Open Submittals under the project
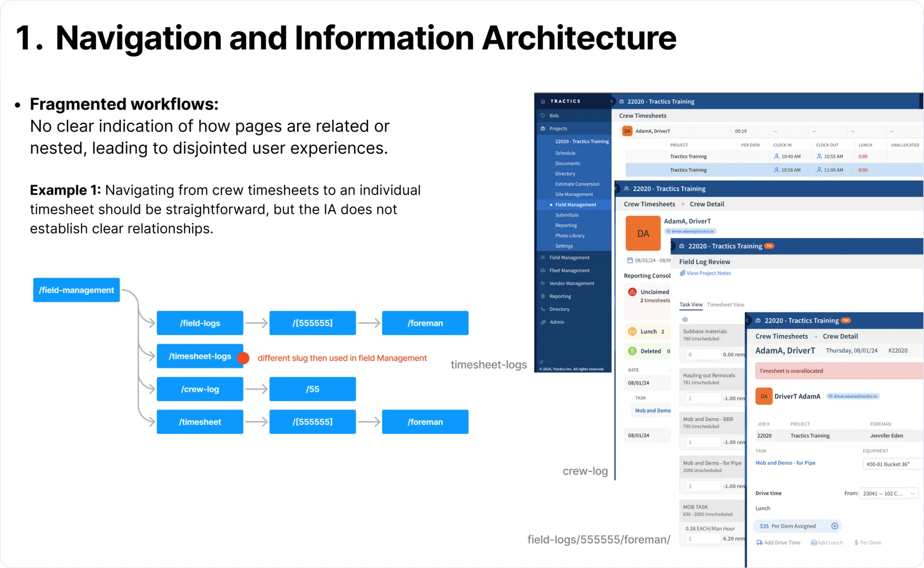The image size is (924, 568). pos(567,215)
